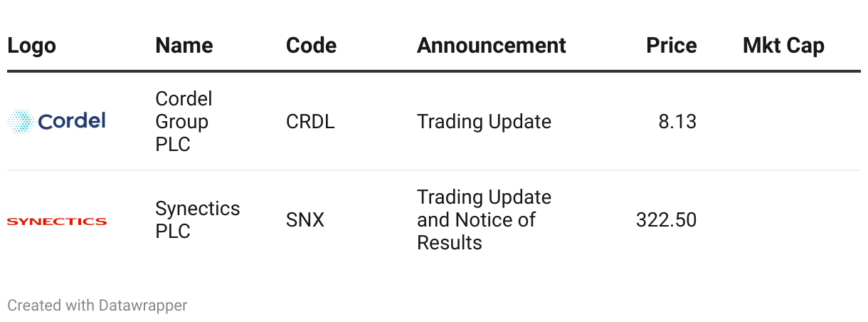The width and height of the screenshot is (868, 322).
Task: Click the Datawrapper word in footer
Action: click(142, 306)
